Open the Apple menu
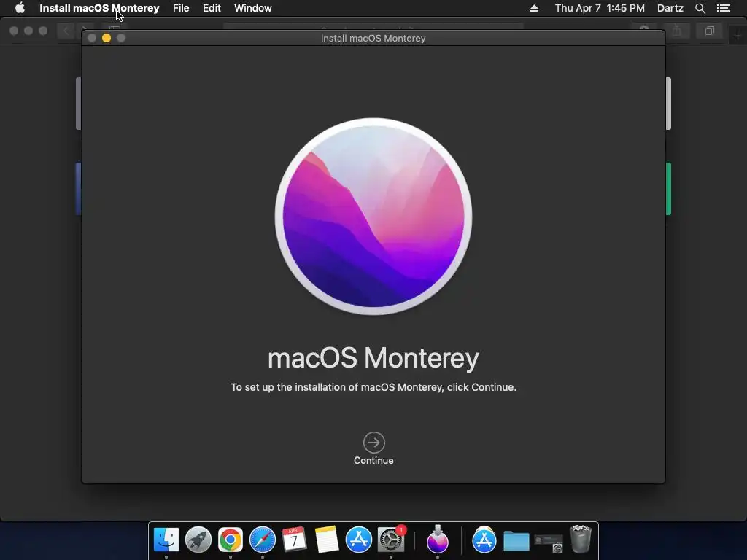Viewport: 747px width, 560px height. [x=20, y=8]
